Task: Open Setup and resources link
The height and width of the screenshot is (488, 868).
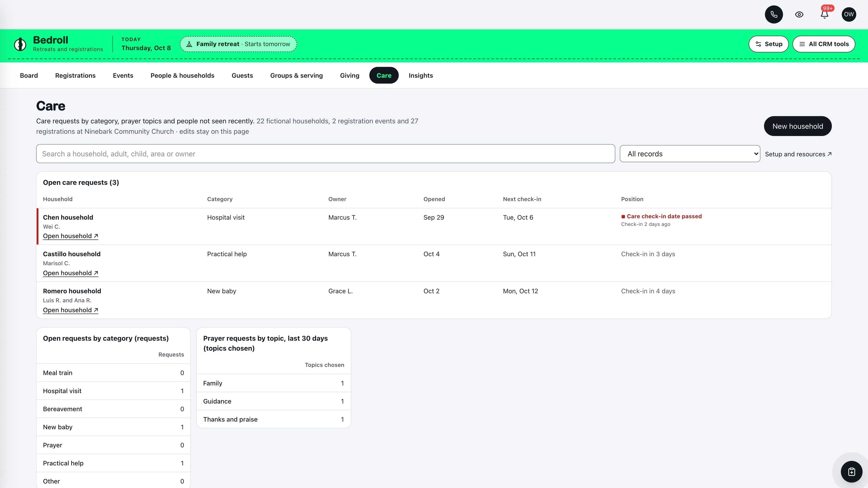Action: pyautogui.click(x=798, y=154)
